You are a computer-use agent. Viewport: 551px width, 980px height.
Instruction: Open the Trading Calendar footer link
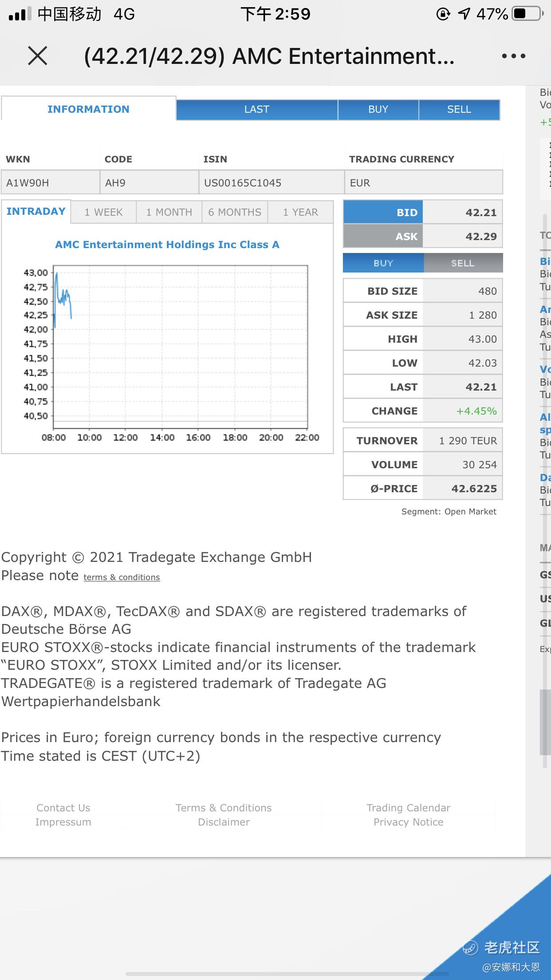(x=408, y=807)
